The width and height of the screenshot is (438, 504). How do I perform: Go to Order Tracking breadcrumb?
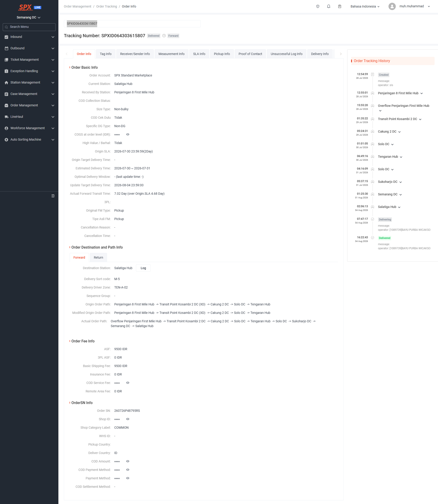tap(107, 6)
